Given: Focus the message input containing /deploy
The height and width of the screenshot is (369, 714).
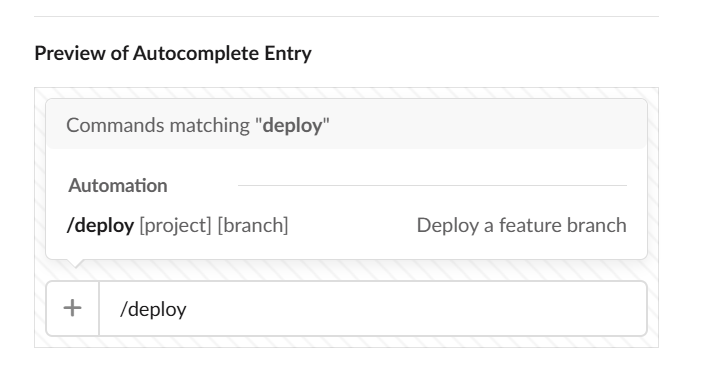Looking at the screenshot, I should [x=373, y=309].
